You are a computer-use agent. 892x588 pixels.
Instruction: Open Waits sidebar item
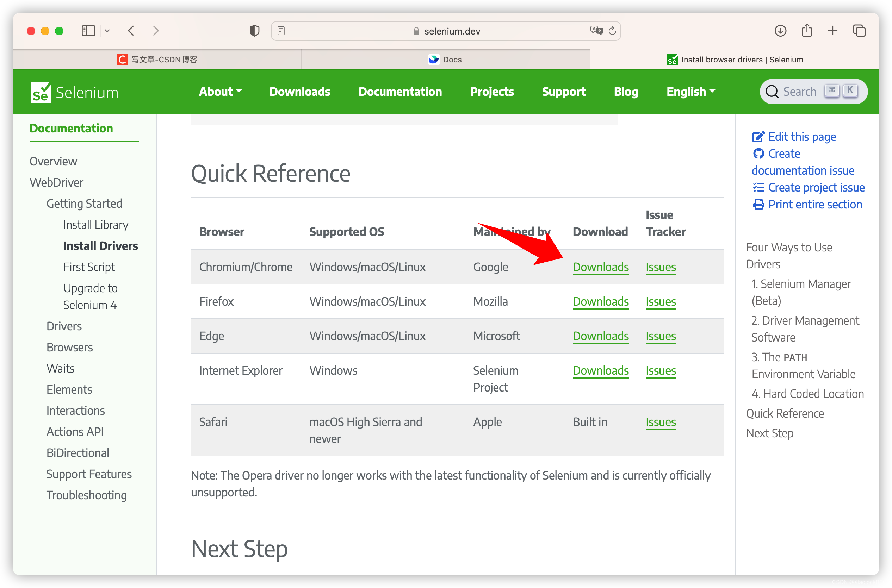[60, 368]
